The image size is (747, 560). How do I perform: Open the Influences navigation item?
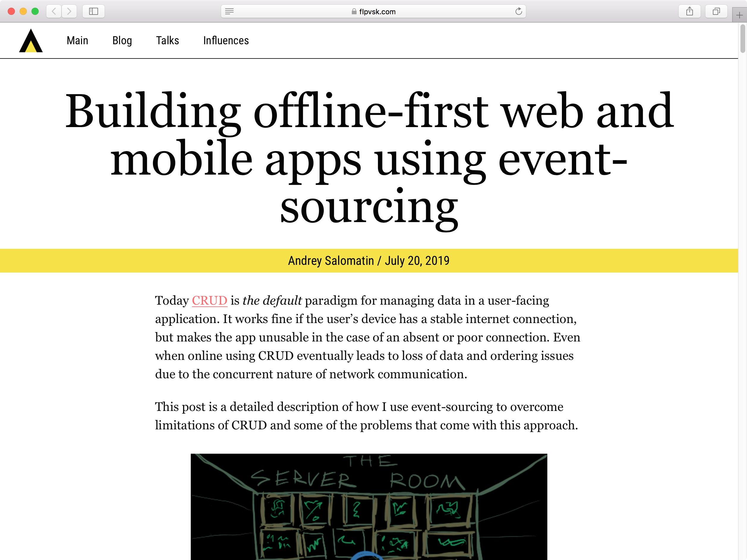tap(226, 40)
